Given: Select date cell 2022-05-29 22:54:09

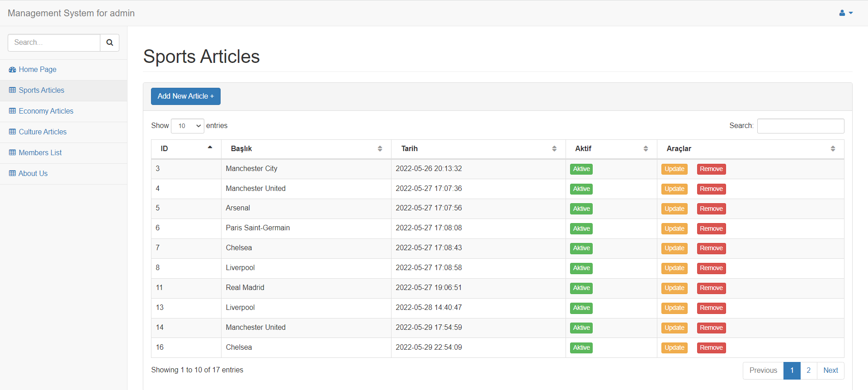Looking at the screenshot, I should click(x=478, y=347).
